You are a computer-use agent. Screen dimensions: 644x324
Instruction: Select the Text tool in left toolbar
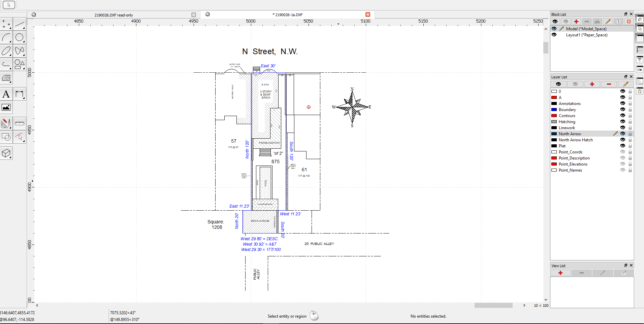pos(6,94)
